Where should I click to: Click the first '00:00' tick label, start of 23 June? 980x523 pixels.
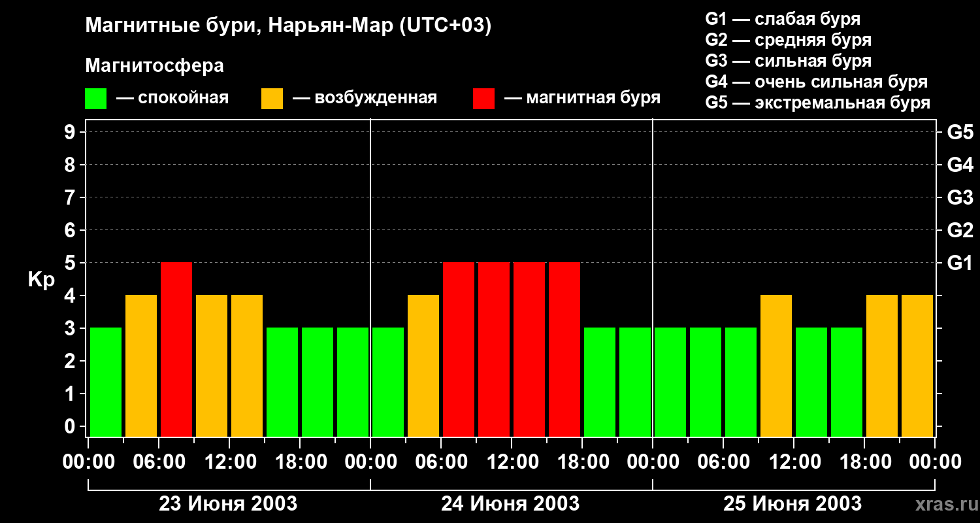[88, 462]
